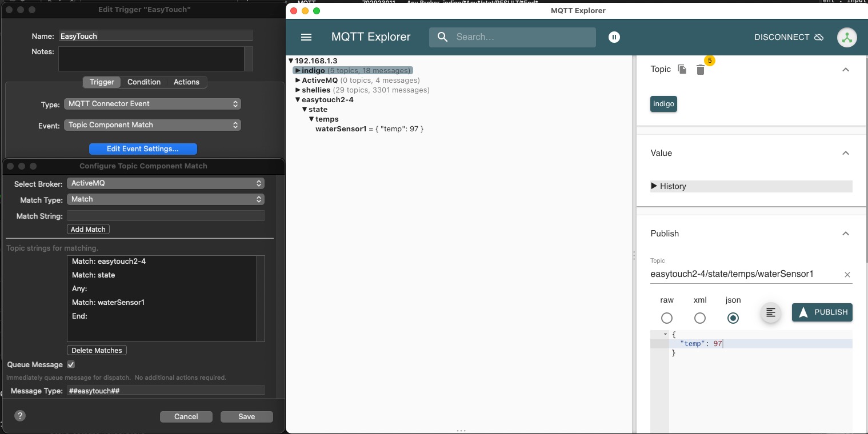Click the DISCONNECT button
This screenshot has height=434, width=868.
789,37
